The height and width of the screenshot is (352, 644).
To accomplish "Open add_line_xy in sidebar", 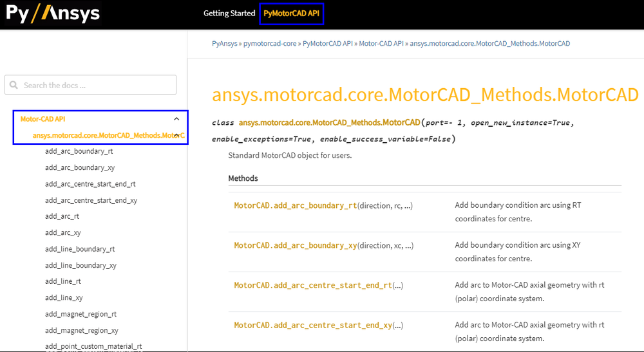I will click(64, 298).
